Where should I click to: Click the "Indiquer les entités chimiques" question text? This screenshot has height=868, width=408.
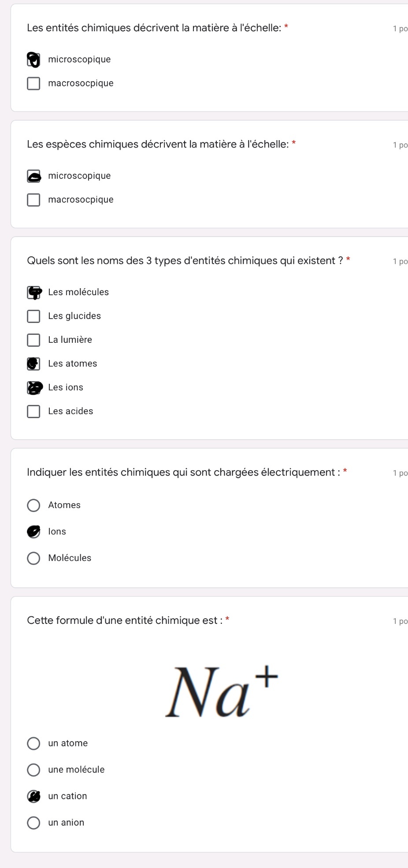(183, 472)
